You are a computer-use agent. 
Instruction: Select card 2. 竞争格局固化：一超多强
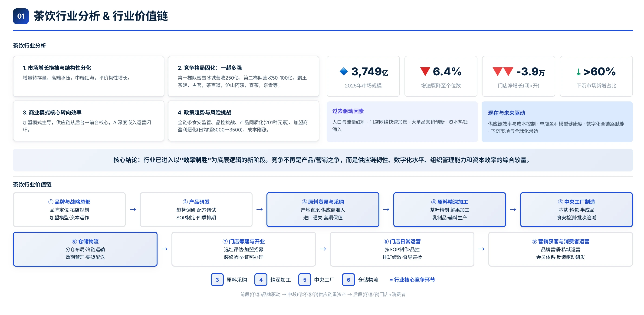(x=243, y=76)
